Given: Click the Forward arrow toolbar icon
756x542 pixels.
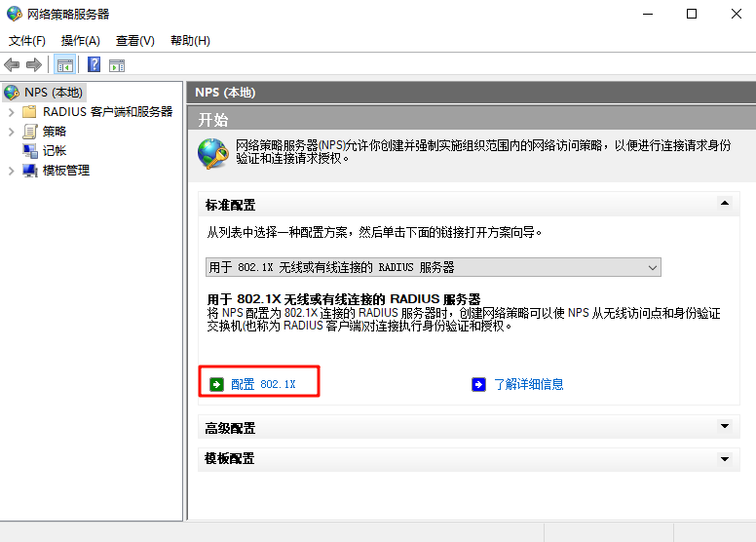Looking at the screenshot, I should 34,65.
